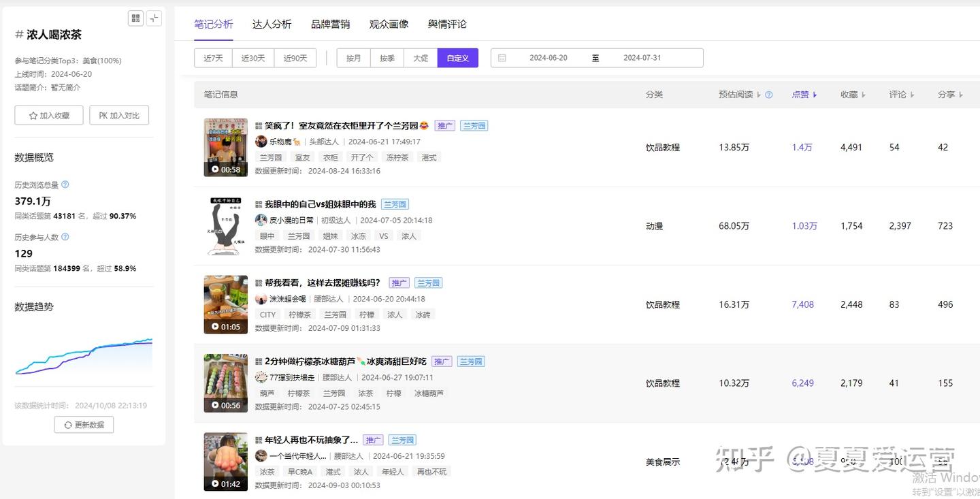Select 自定义 period option
980x499 pixels.
458,58
